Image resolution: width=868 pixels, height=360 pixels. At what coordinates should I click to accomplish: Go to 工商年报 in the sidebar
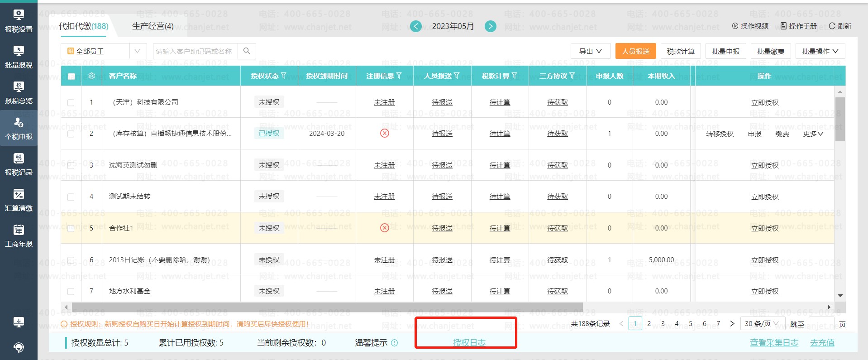click(x=19, y=236)
